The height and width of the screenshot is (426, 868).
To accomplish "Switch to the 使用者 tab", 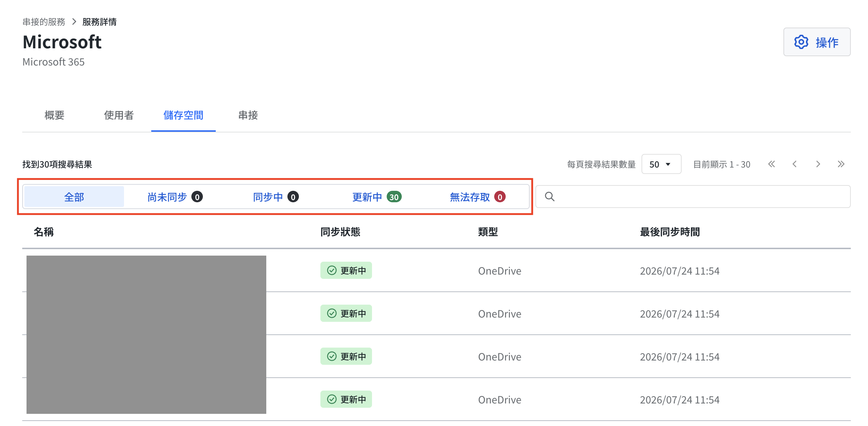I will (119, 115).
